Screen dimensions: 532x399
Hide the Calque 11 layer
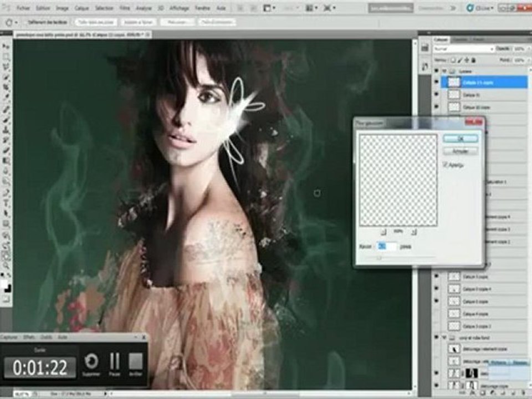click(436, 95)
